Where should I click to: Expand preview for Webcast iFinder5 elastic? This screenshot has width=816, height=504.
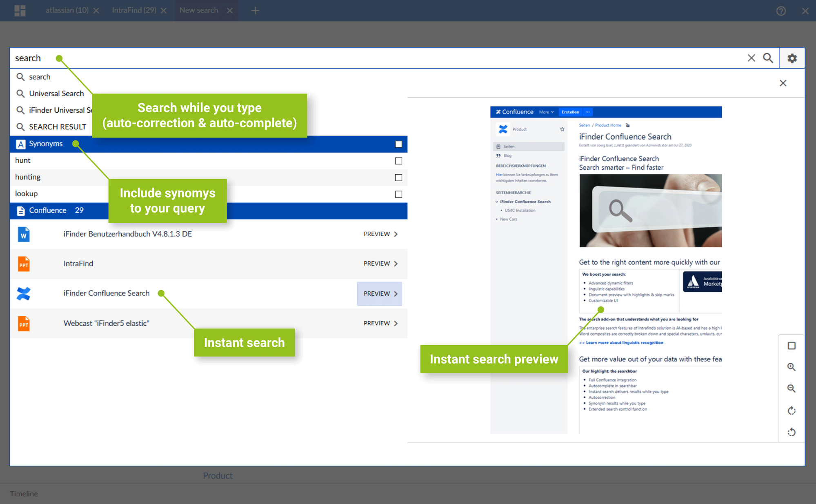(380, 323)
